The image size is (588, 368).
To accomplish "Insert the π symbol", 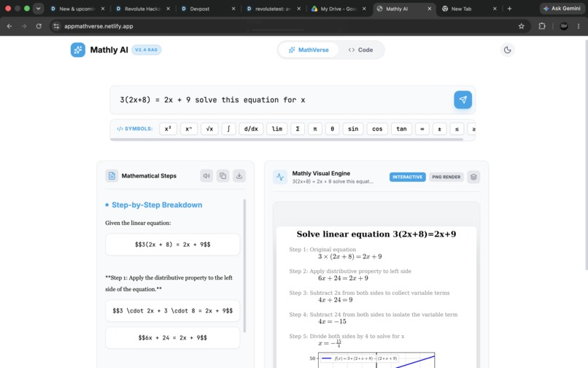I will tap(315, 129).
